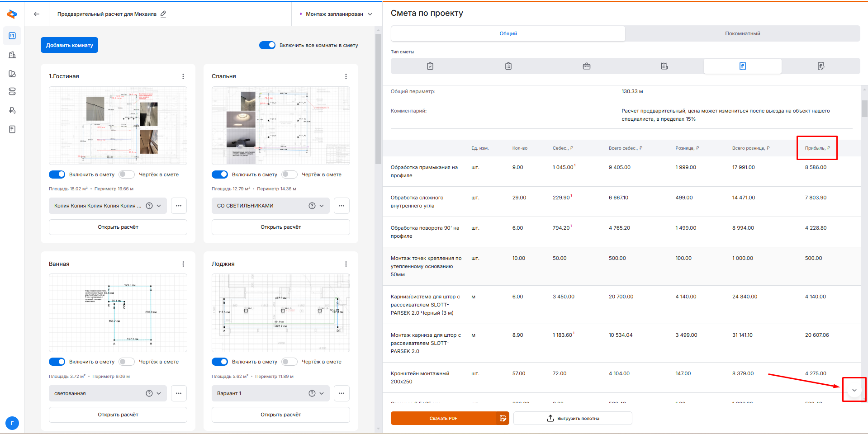This screenshot has height=434, width=868.
Task: Select the Общий tab
Action: [x=508, y=33]
